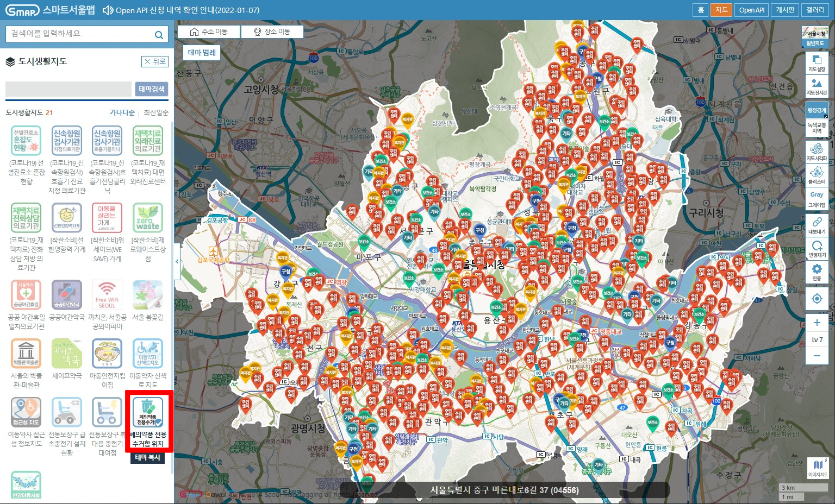Open the zero waste shop theme
The width and height of the screenshot is (835, 504).
point(148,218)
